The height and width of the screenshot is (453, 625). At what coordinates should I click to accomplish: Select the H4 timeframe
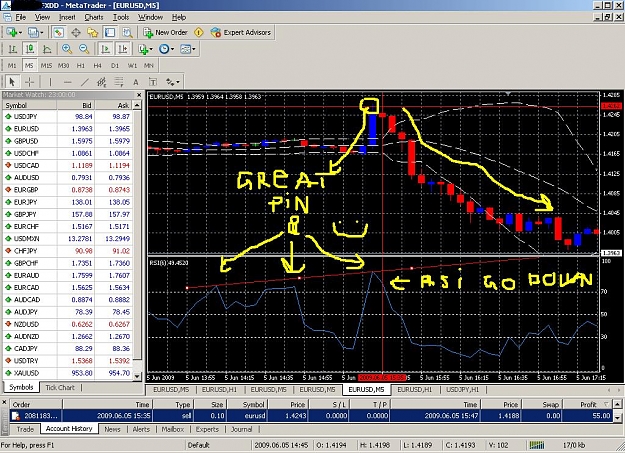[x=98, y=65]
